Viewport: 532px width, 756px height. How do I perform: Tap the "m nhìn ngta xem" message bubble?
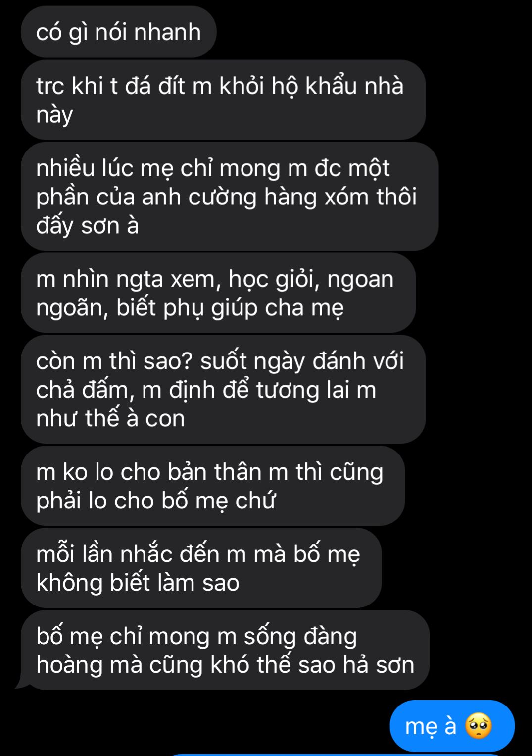(x=218, y=293)
